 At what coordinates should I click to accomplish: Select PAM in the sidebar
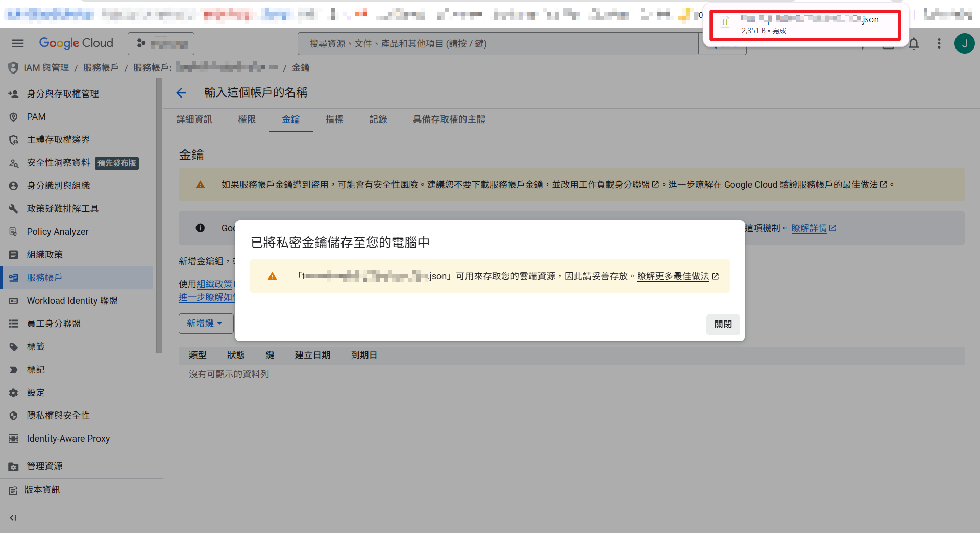tap(36, 116)
